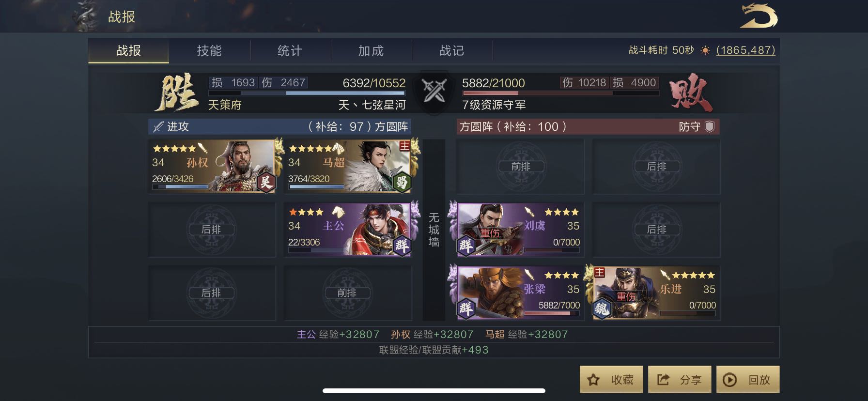Click the attack sword icon beside 进攻
The image size is (868, 401).
point(158,127)
